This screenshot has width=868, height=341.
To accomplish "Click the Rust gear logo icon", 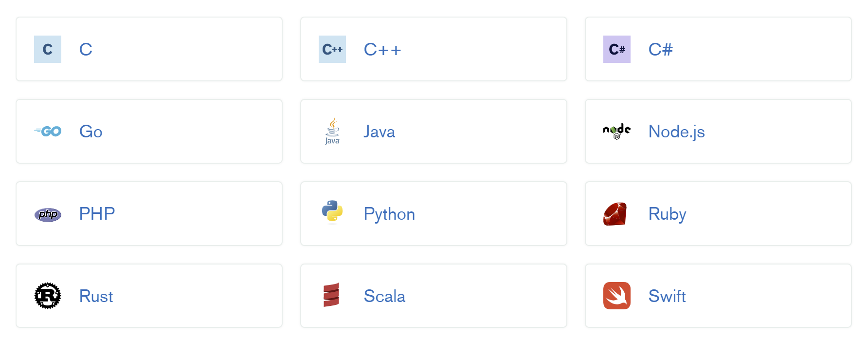I will click(x=48, y=296).
